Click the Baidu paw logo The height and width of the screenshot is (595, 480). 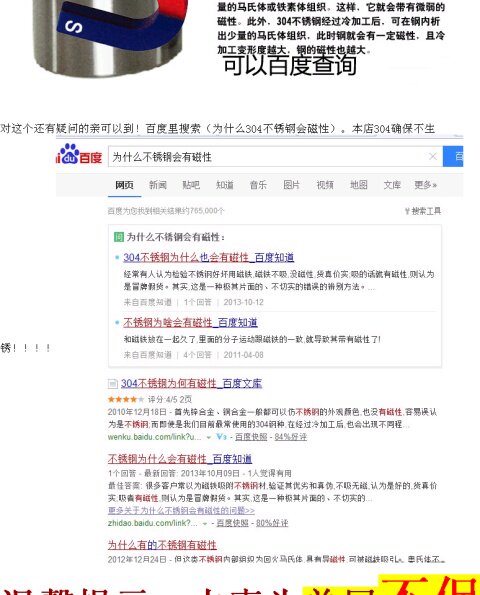click(x=79, y=154)
